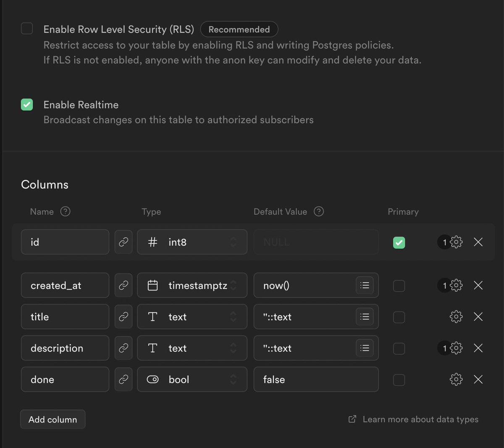Viewport: 504px width, 448px height.
Task: Click the Add column button
Action: point(53,419)
